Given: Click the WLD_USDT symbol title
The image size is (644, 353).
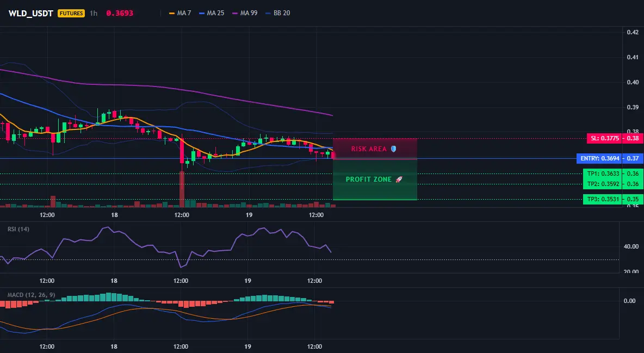Looking at the screenshot, I should [x=31, y=13].
